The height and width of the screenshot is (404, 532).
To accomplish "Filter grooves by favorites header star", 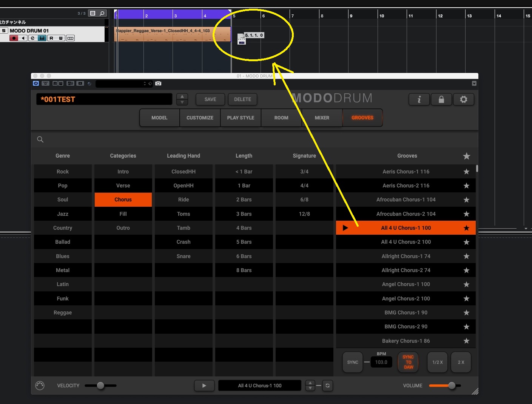I will click(x=467, y=156).
